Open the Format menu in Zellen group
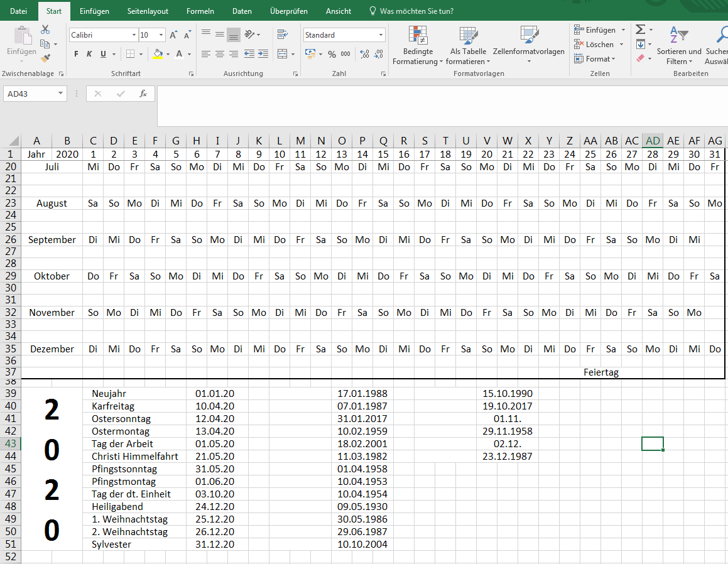Image resolution: width=728 pixels, height=564 pixels. [595, 59]
